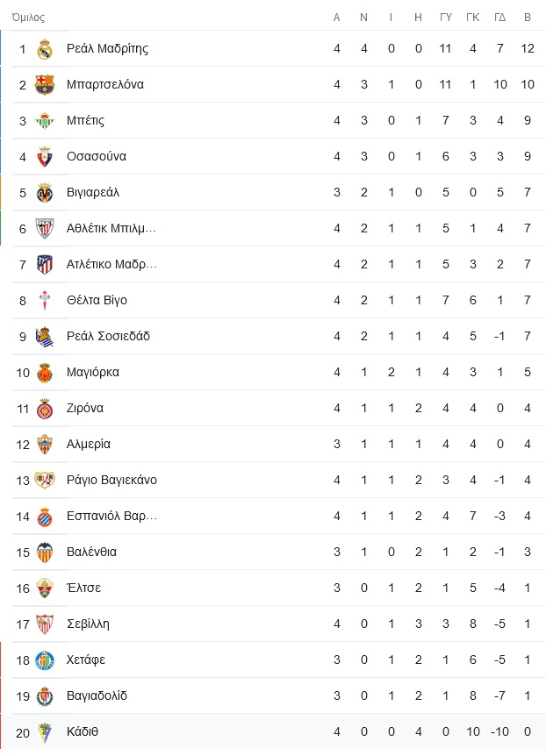The width and height of the screenshot is (546, 756).
Task: Click the Getafe blue crest
Action: click(x=45, y=660)
